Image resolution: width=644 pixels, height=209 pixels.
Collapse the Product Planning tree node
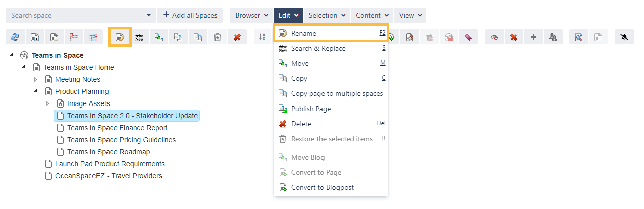click(36, 91)
